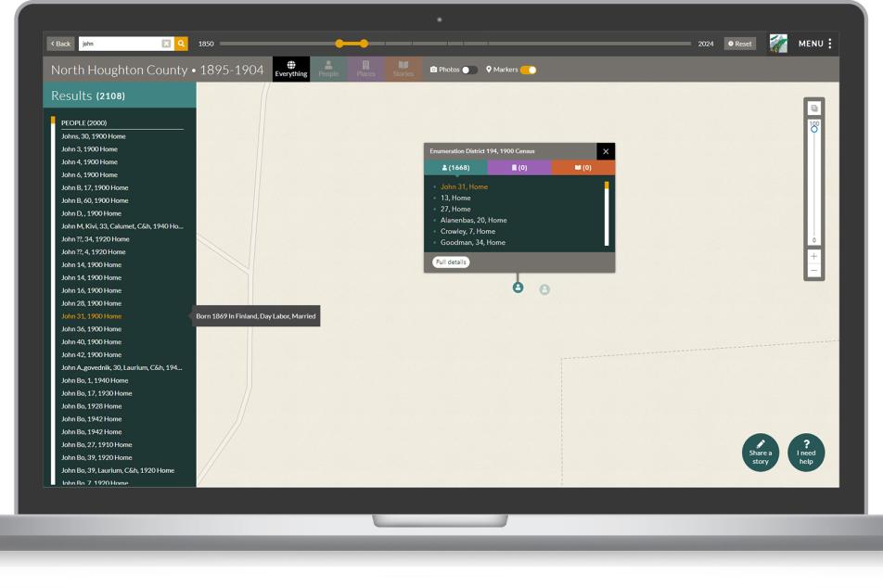This screenshot has height=588, width=883.
Task: Go back with the Back button
Action: [x=61, y=44]
